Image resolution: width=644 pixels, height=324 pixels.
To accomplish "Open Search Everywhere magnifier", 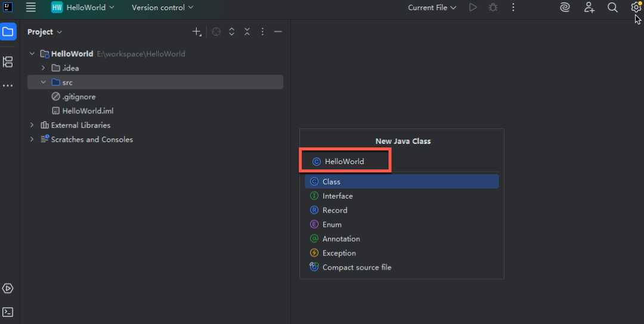I will pos(612,7).
